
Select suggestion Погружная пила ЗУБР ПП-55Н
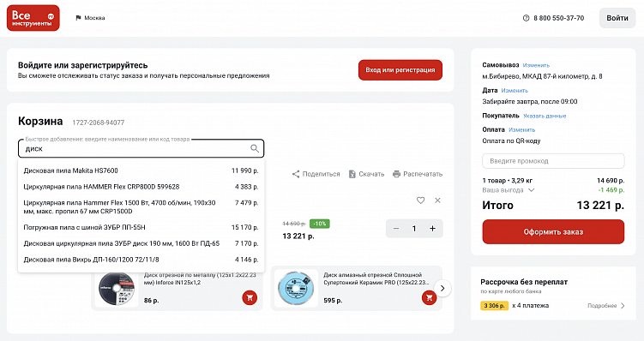click(x=141, y=227)
